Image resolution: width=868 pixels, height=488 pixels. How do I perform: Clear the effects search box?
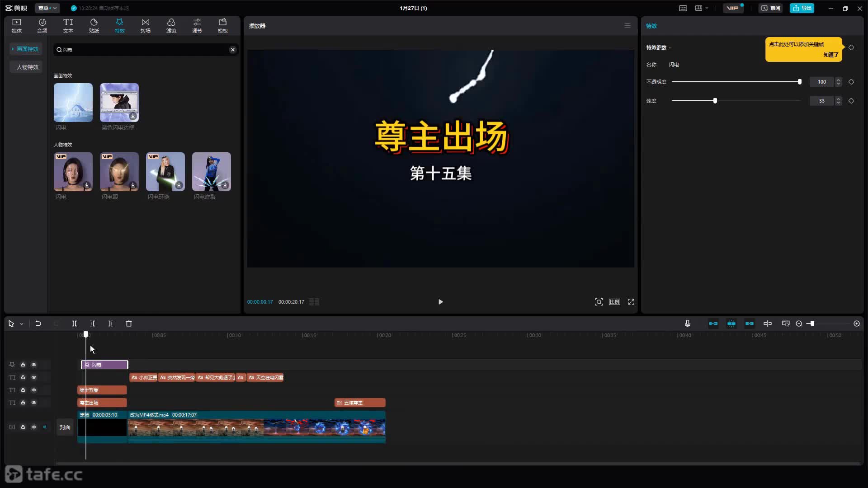[232, 50]
